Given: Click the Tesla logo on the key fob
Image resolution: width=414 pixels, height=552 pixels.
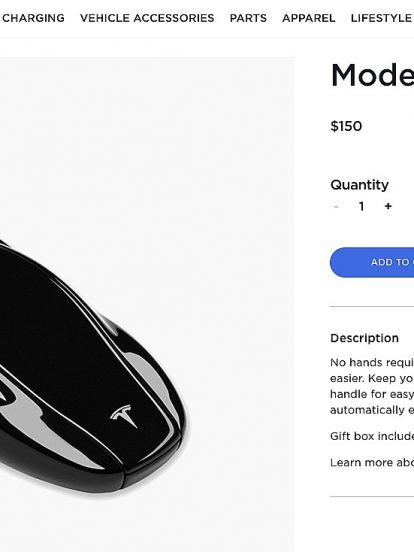Looking at the screenshot, I should point(123,415).
